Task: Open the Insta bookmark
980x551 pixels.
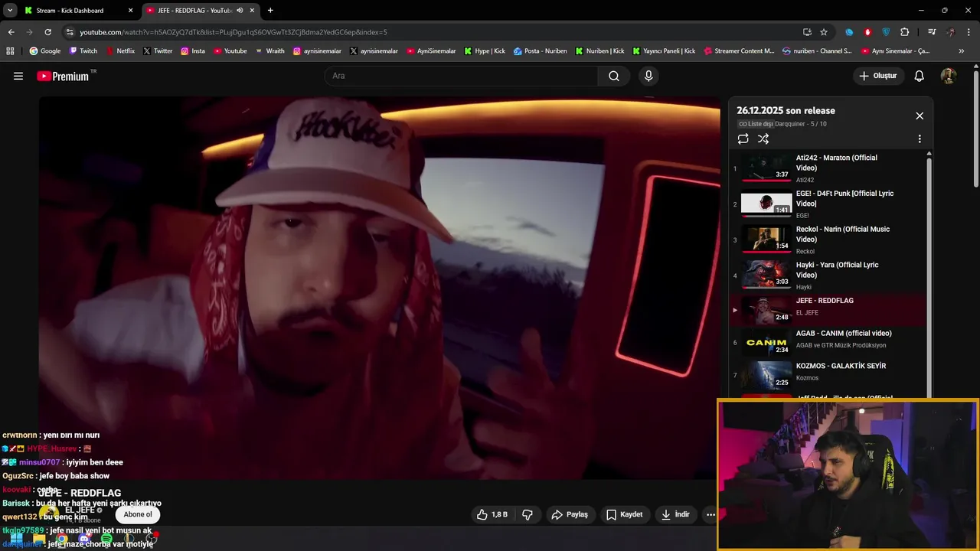Action: (x=193, y=51)
